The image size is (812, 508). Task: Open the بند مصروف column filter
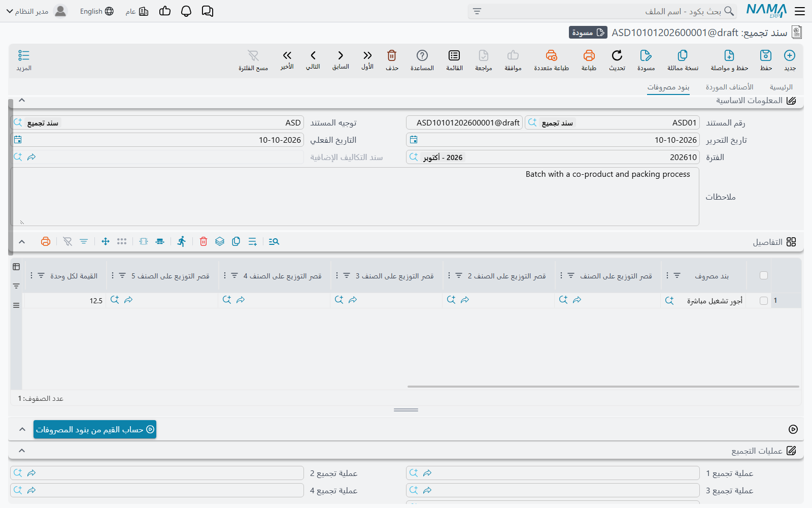[x=677, y=275]
